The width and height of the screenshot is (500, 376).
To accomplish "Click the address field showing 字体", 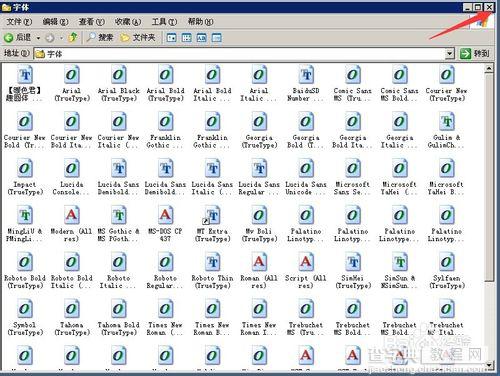I will [240, 53].
